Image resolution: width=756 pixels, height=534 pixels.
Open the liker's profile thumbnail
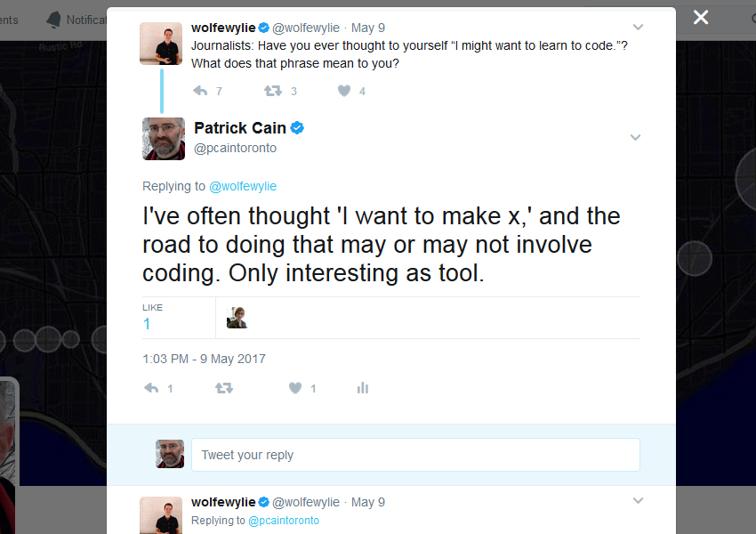tap(237, 317)
